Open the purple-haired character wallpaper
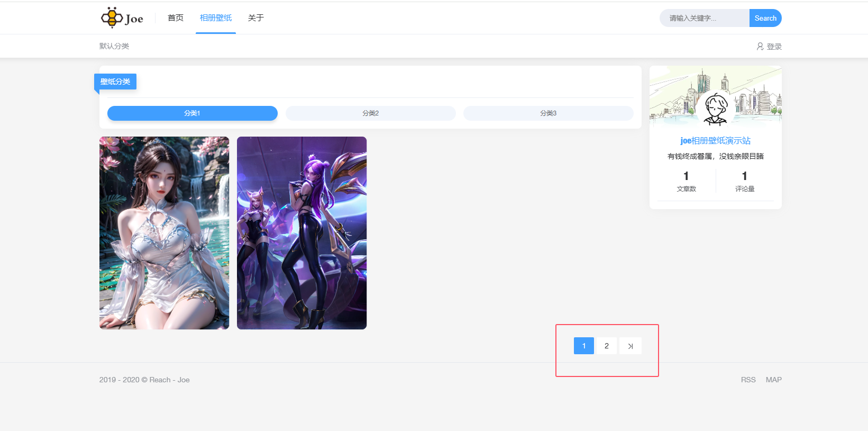 pos(301,233)
